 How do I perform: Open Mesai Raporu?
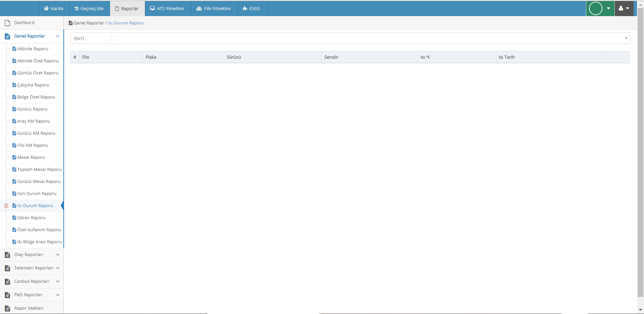click(x=31, y=158)
